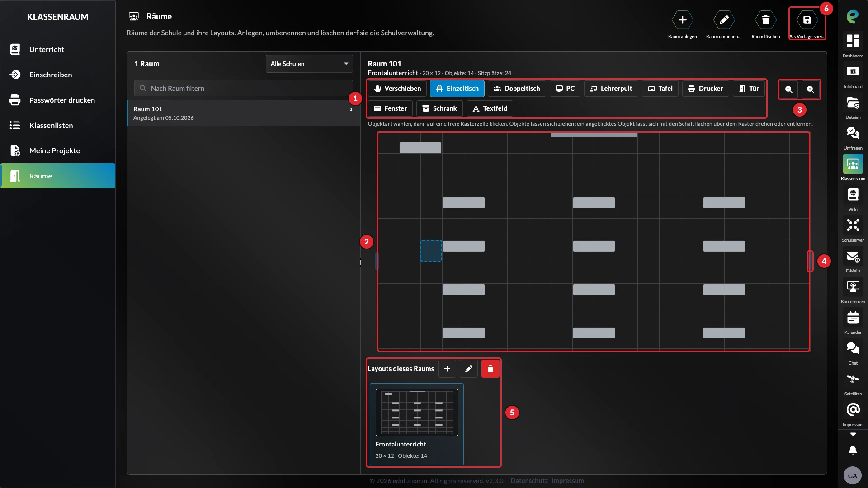Click the Raum umbenennen pencil icon
The image size is (868, 488).
point(724,20)
